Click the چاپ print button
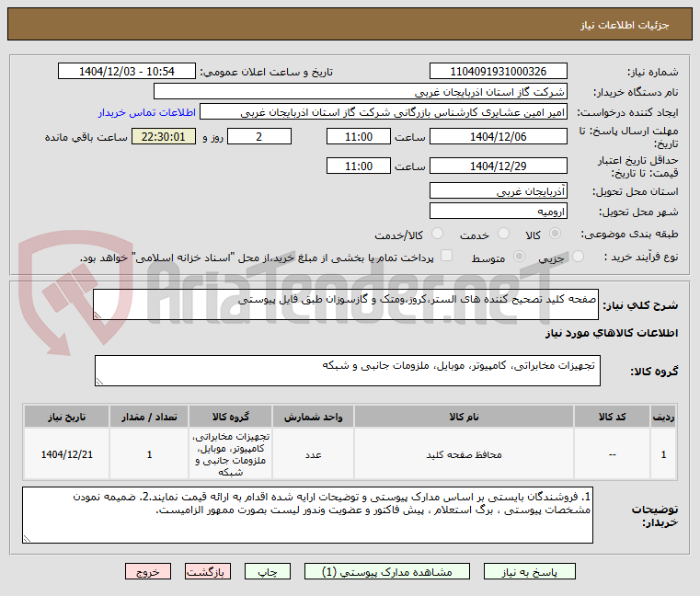Image resolution: width=700 pixels, height=596 pixels. point(268,571)
